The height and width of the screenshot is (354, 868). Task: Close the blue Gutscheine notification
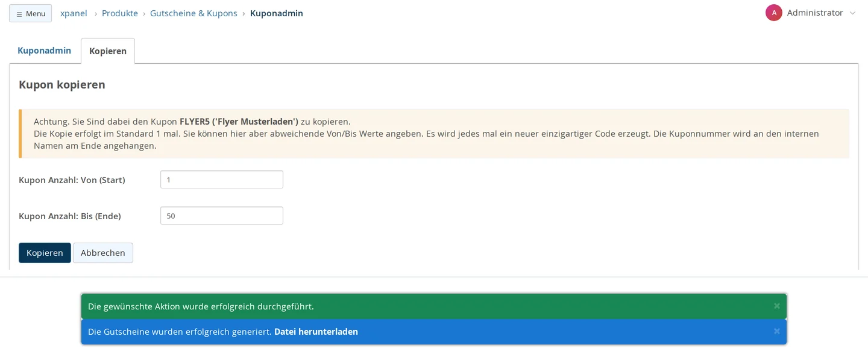pos(777,331)
